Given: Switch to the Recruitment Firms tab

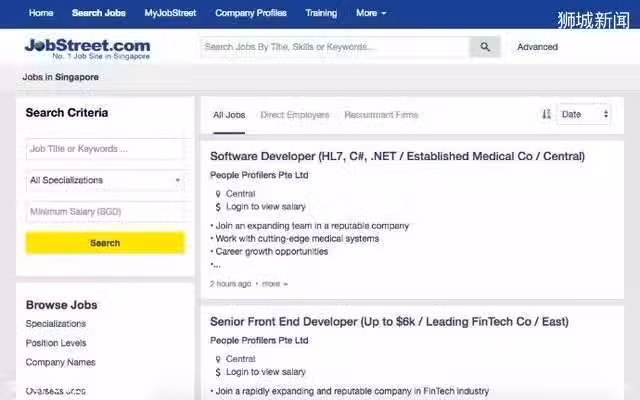Looking at the screenshot, I should pyautogui.click(x=381, y=115).
